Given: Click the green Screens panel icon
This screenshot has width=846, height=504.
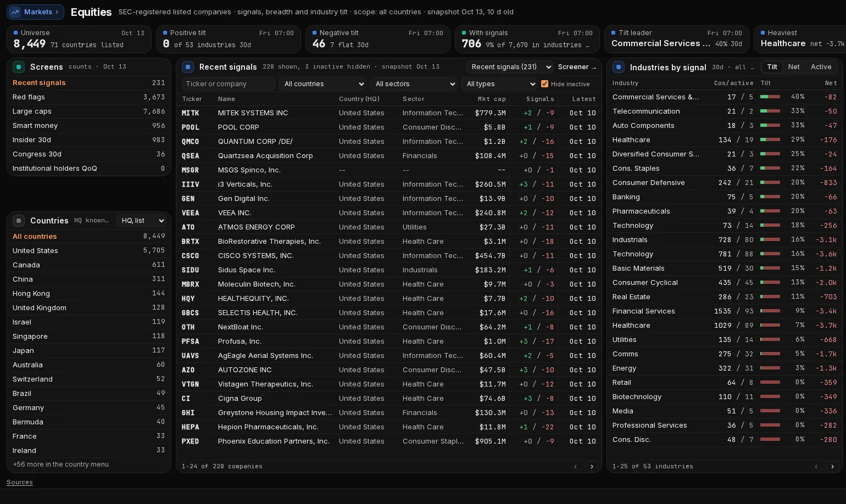Looking at the screenshot, I should point(19,67).
